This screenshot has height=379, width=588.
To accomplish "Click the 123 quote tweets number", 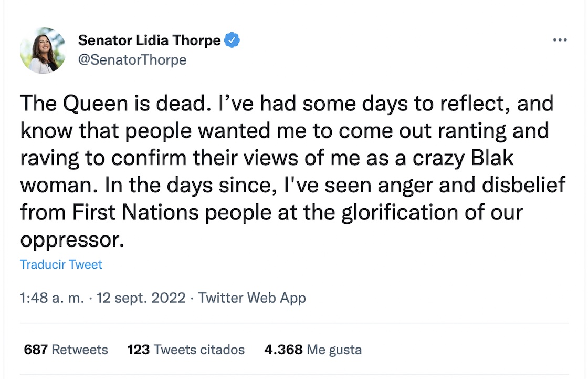I will click(139, 350).
